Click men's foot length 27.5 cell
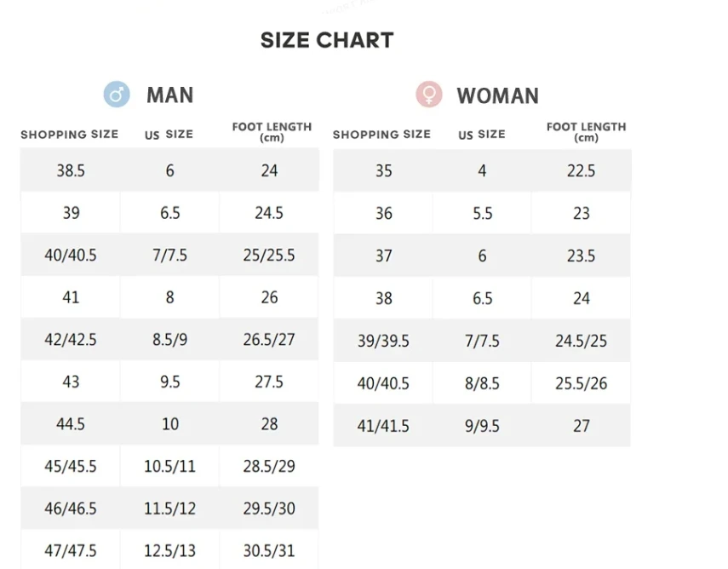The image size is (728, 569). click(269, 382)
